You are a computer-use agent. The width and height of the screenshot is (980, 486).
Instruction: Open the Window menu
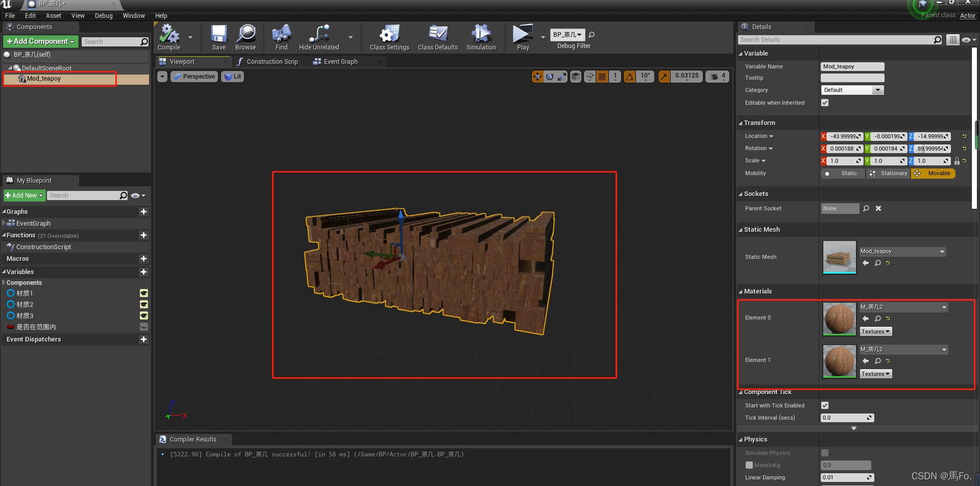tap(134, 16)
